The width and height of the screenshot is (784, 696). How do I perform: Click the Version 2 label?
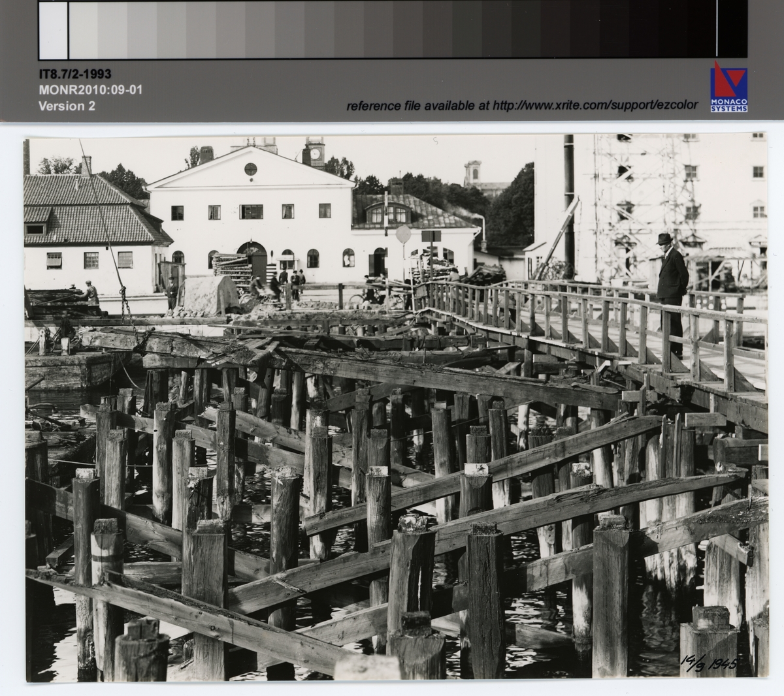point(67,106)
